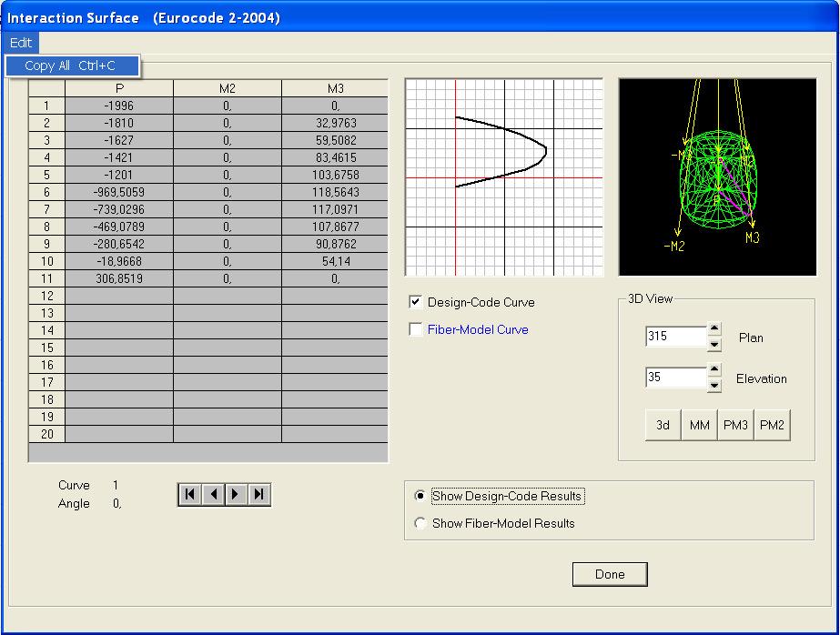This screenshot has width=840, height=635.
Task: Select row header number 12
Action: click(47, 296)
